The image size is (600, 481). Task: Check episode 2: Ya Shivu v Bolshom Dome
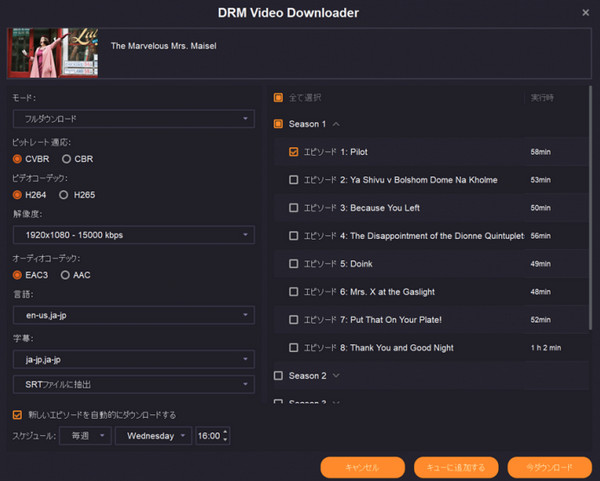(x=293, y=180)
